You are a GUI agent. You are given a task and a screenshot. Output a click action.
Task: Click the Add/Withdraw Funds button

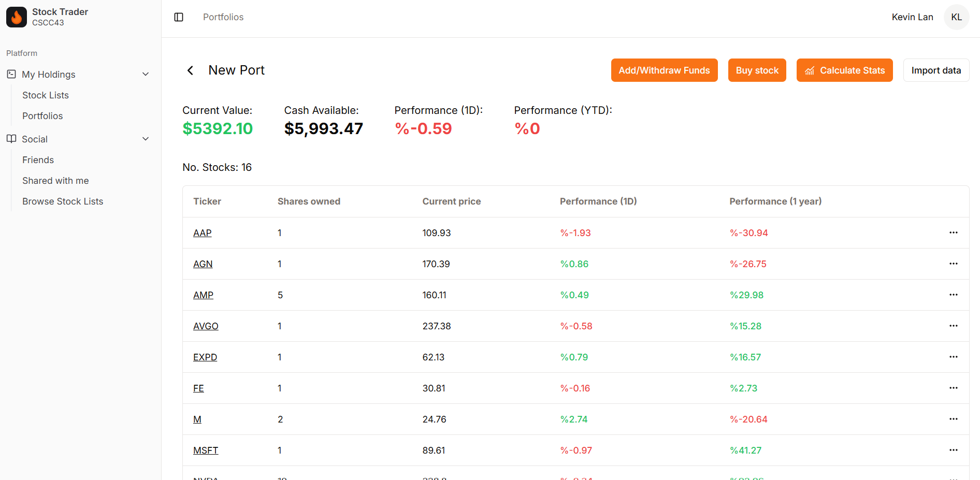(x=664, y=70)
